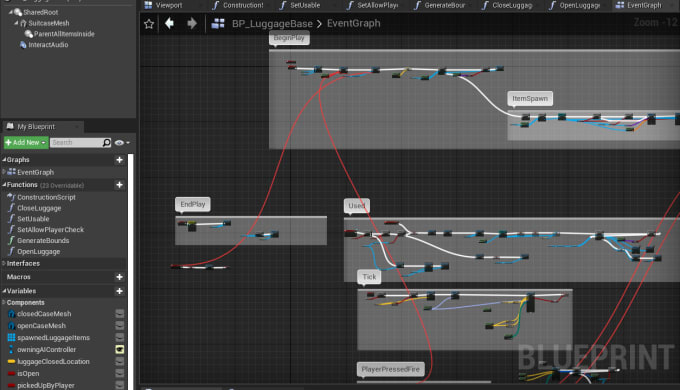Image resolution: width=680 pixels, height=390 pixels.
Task: Toggle editable eye for isOpen
Action: click(120, 374)
